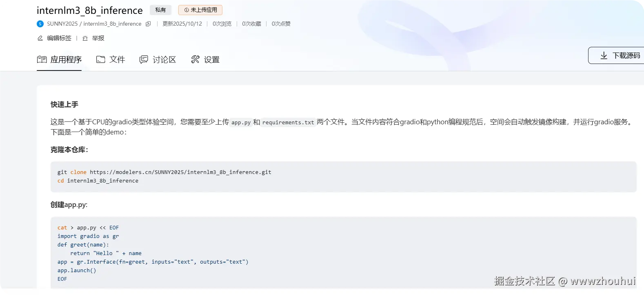
Task: Click the 快速上手 heading
Action: point(64,105)
